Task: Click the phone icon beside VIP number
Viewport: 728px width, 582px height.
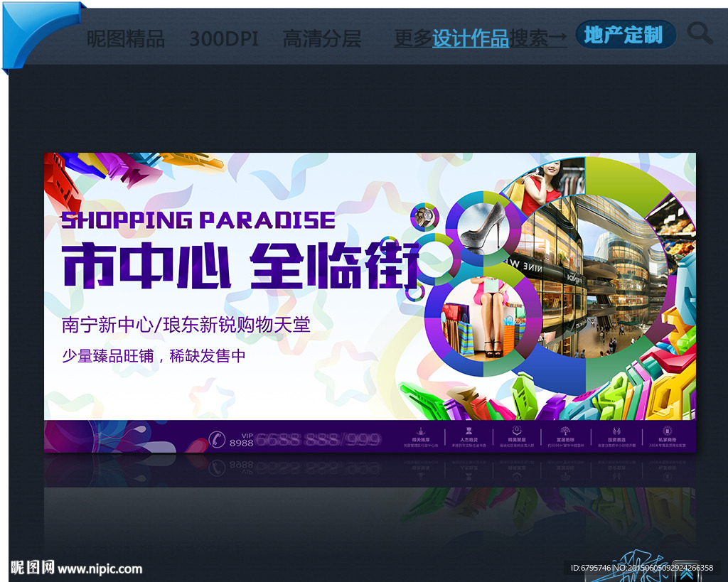Action: pyautogui.click(x=217, y=438)
